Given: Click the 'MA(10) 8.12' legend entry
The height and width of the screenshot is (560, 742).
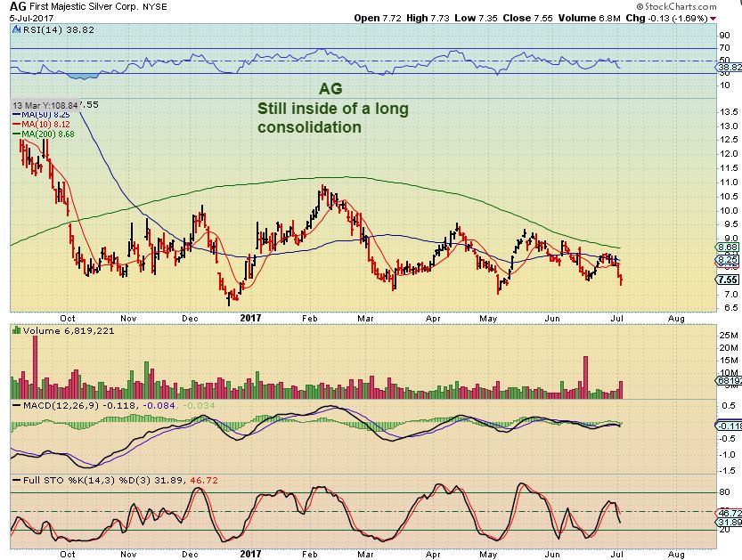Looking at the screenshot, I should [x=41, y=125].
